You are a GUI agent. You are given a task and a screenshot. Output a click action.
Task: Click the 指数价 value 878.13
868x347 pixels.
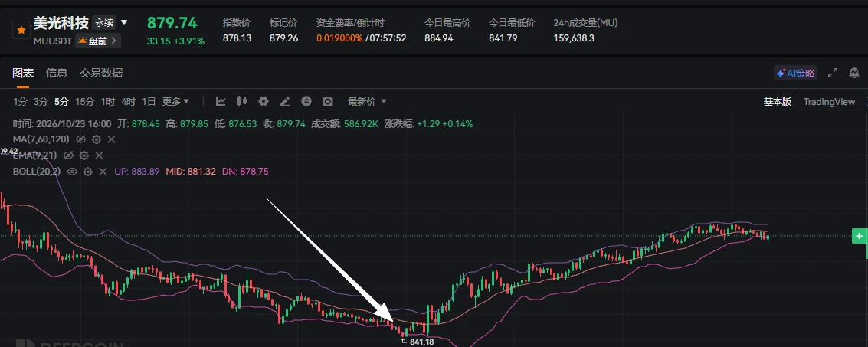[237, 38]
